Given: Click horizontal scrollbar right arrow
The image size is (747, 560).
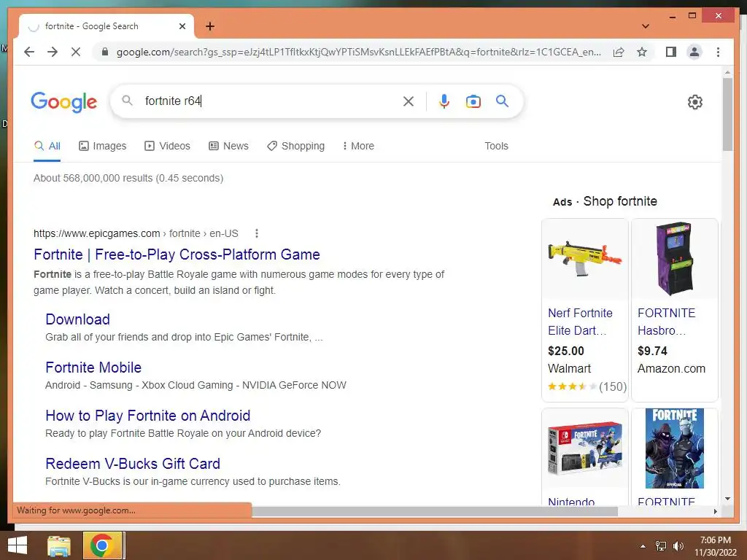Looking at the screenshot, I should pyautogui.click(x=715, y=511).
